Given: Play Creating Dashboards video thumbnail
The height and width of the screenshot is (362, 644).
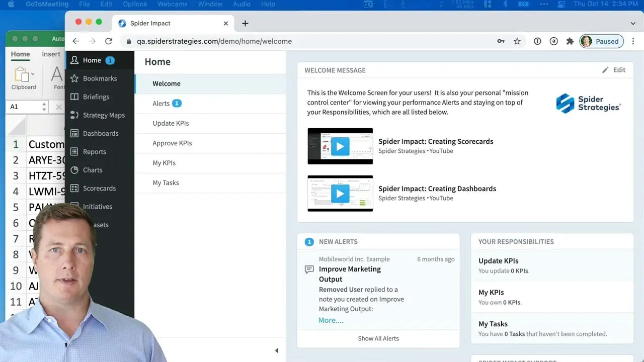Looking at the screenshot, I should click(x=340, y=194).
